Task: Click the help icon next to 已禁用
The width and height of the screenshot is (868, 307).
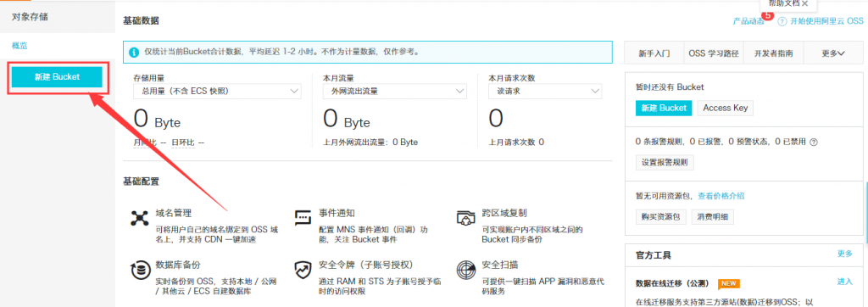Action: pos(813,142)
